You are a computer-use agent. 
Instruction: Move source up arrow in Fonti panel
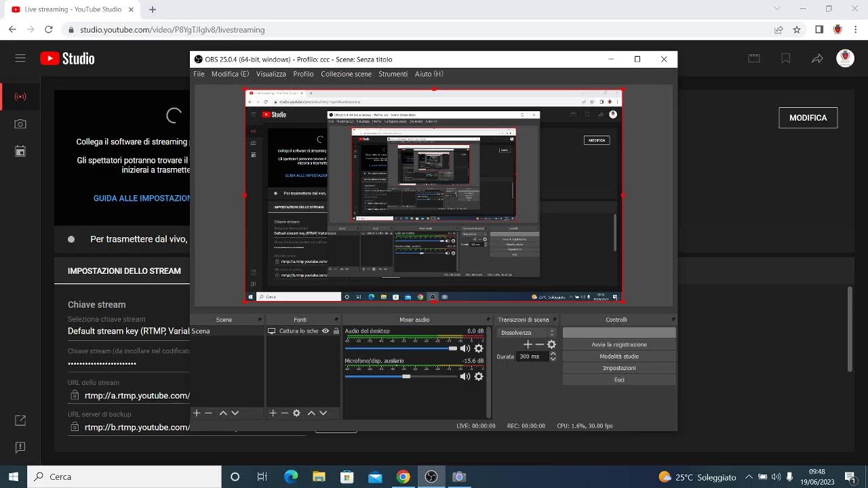point(311,413)
